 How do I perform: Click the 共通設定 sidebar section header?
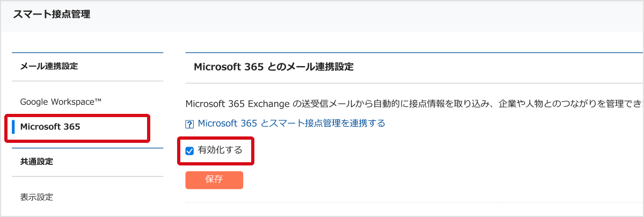coord(36,162)
